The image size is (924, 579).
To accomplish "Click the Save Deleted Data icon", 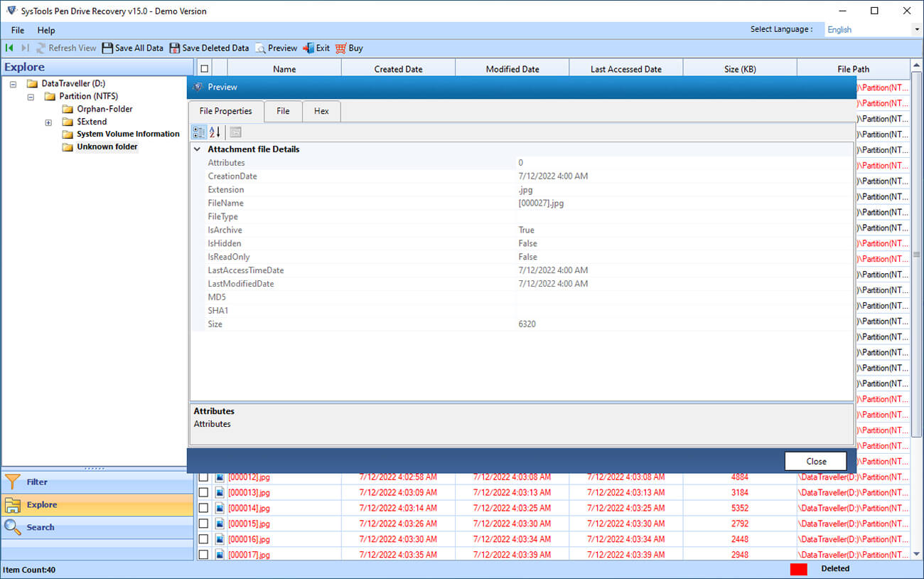I will 173,48.
